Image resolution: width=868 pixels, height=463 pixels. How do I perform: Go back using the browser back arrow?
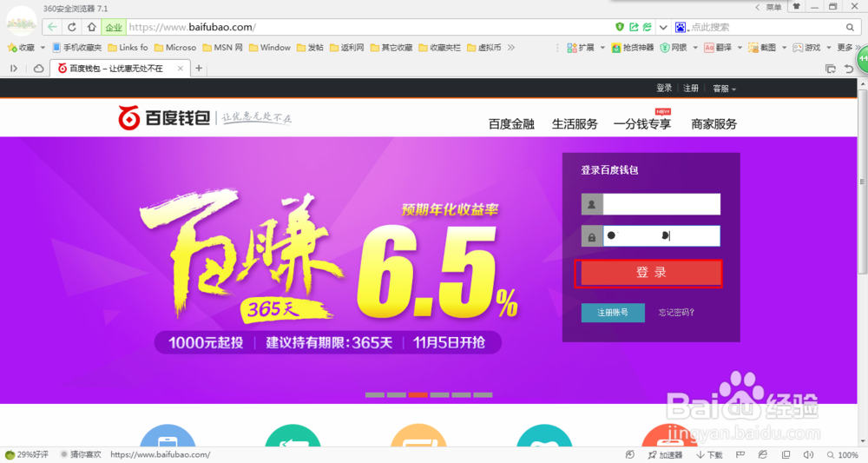(x=52, y=27)
